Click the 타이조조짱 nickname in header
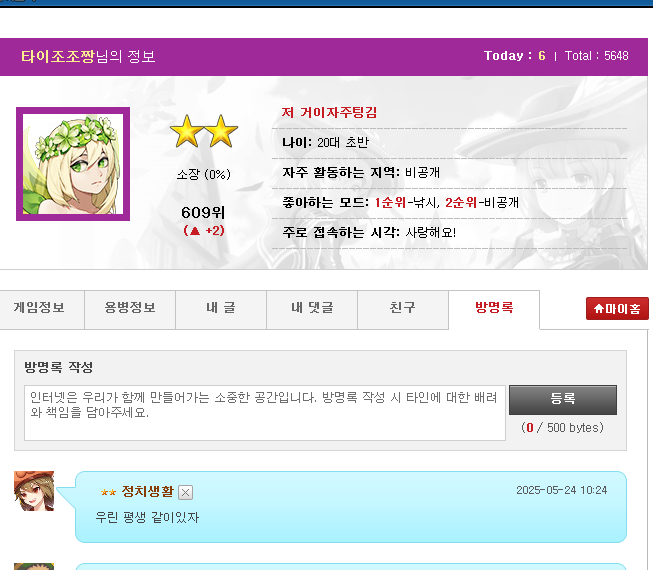Screen dimensions: 653x570 [58, 56]
